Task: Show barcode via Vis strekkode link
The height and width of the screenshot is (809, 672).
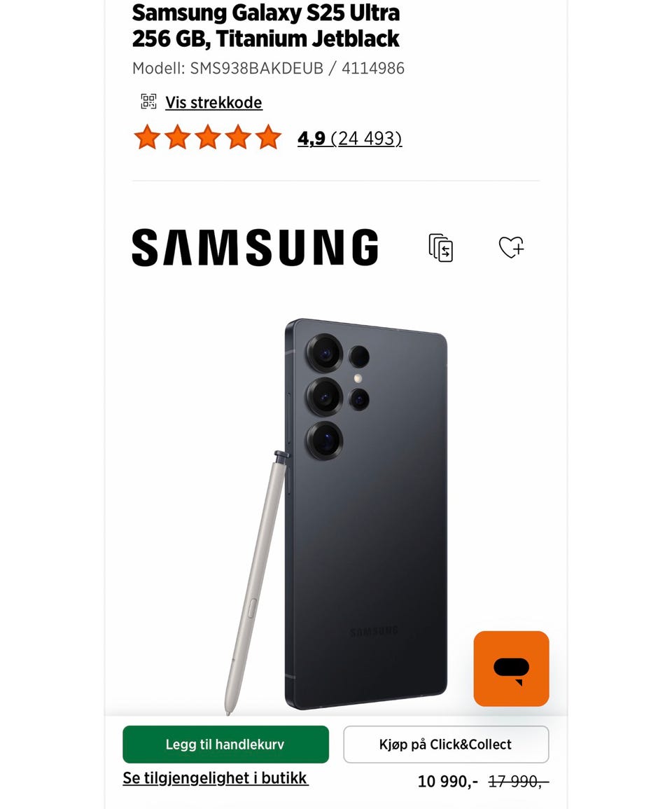Action: click(x=213, y=102)
